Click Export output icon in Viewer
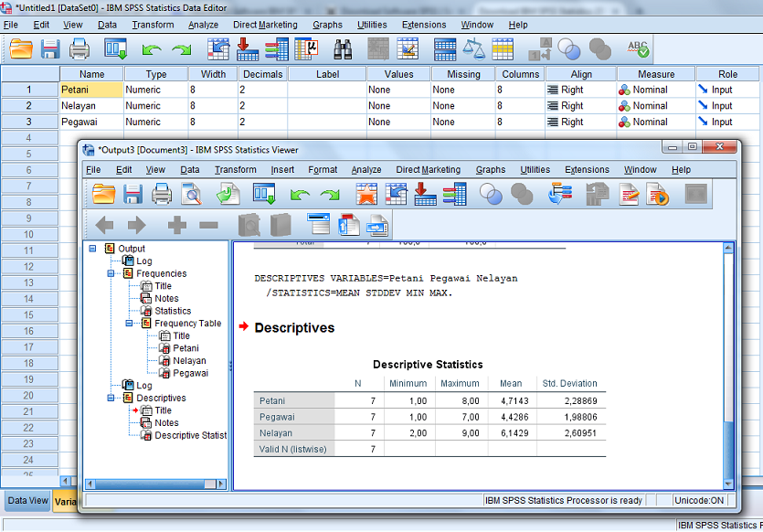The width and height of the screenshot is (763, 532). pos(228,194)
